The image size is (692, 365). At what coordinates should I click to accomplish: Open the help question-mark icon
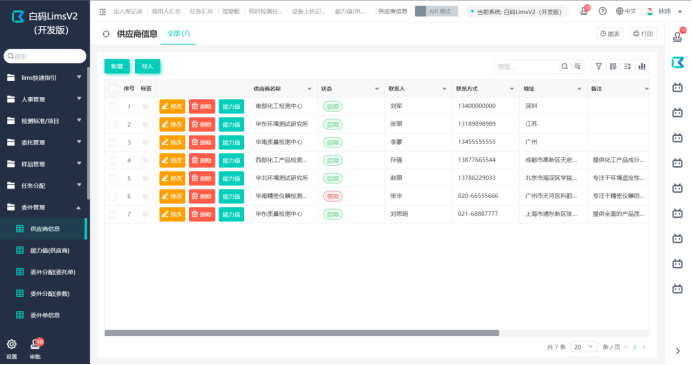pos(602,11)
